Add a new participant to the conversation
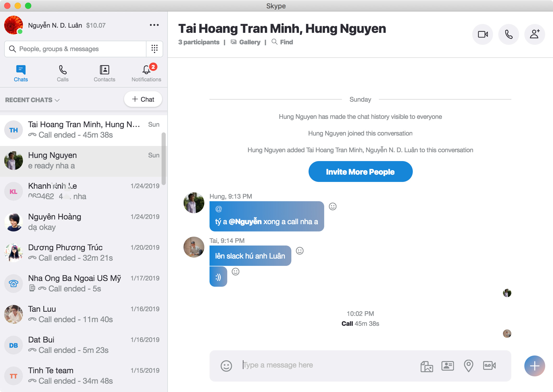Viewport: 553px width, 392px height. [x=535, y=34]
